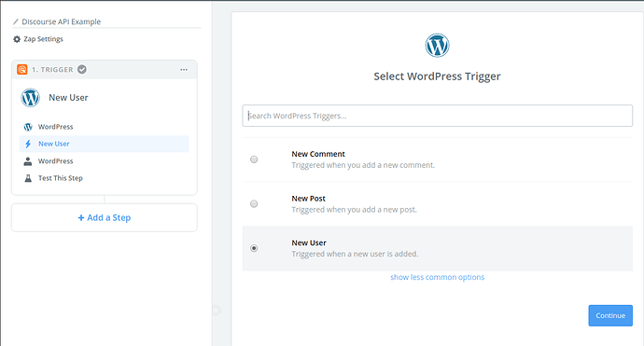Open Test This Step in sidebar
This screenshot has height=346, width=644.
(x=105, y=178)
